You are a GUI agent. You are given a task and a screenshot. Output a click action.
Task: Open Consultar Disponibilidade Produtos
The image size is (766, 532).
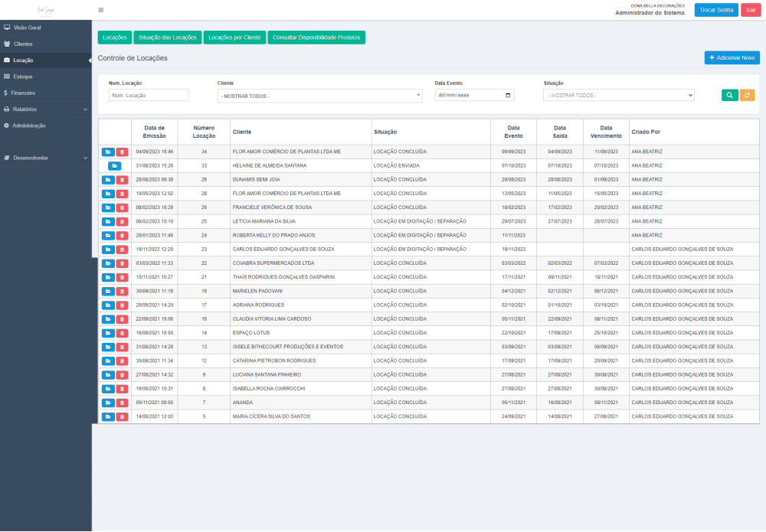tap(316, 38)
